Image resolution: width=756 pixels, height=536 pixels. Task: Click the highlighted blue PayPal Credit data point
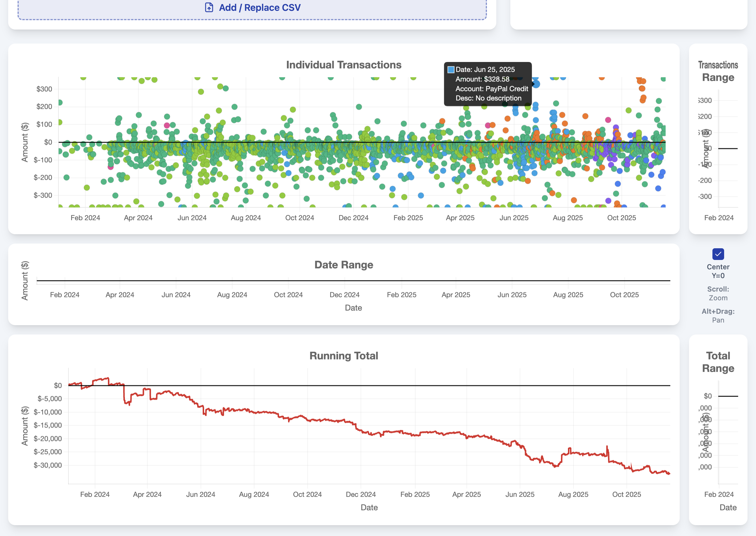pos(536,84)
